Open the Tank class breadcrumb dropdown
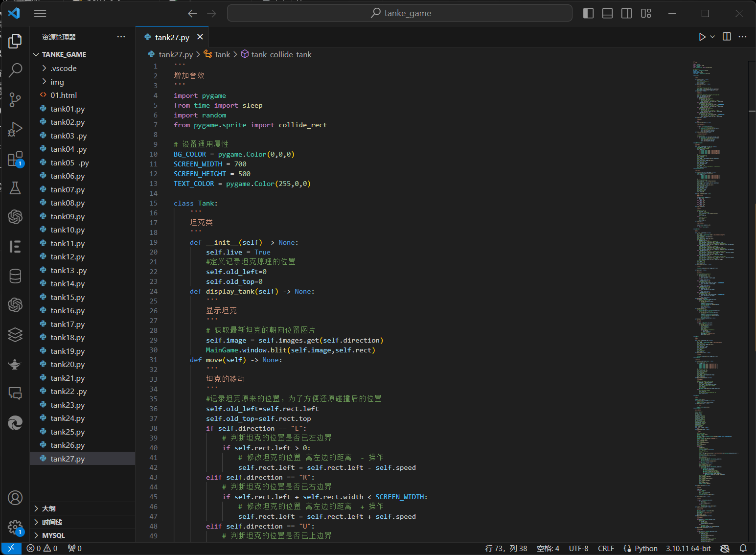This screenshot has width=756, height=555. (x=217, y=54)
